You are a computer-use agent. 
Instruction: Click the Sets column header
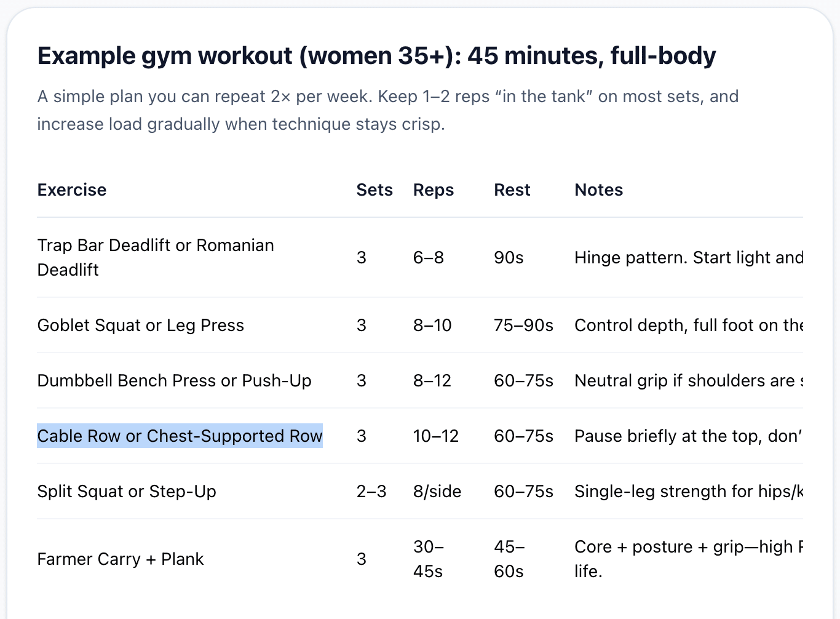point(374,190)
